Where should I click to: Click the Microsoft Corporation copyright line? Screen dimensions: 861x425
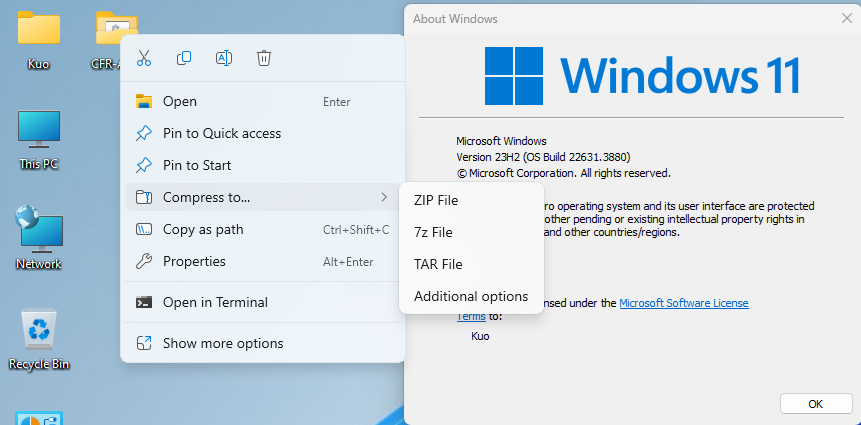tap(563, 174)
